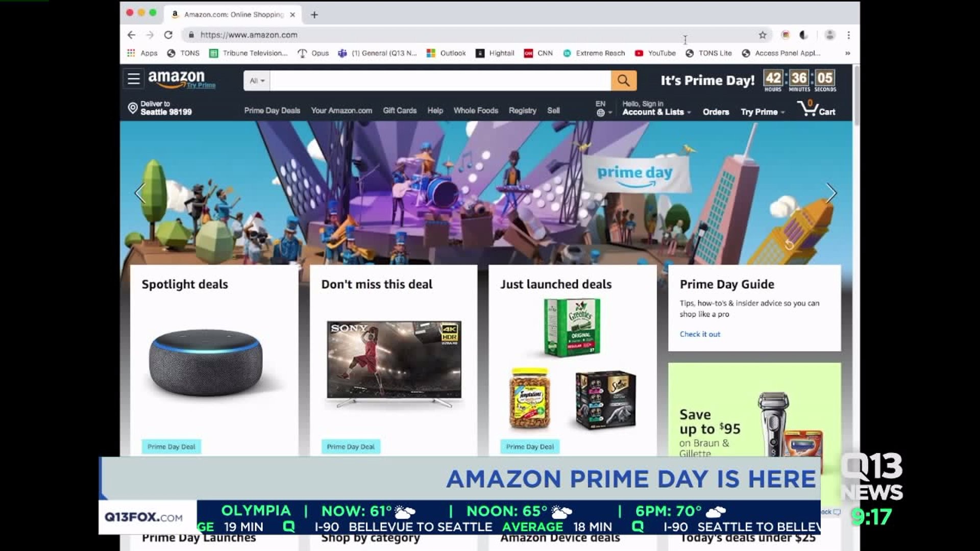Open the EN language selector dropdown
Image resolution: width=980 pixels, height=551 pixels.
click(x=603, y=109)
